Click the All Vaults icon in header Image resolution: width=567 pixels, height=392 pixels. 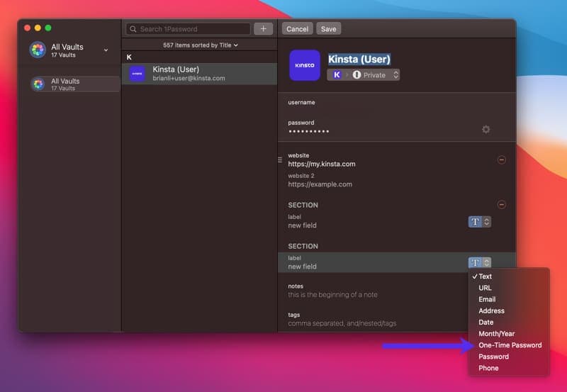point(38,50)
